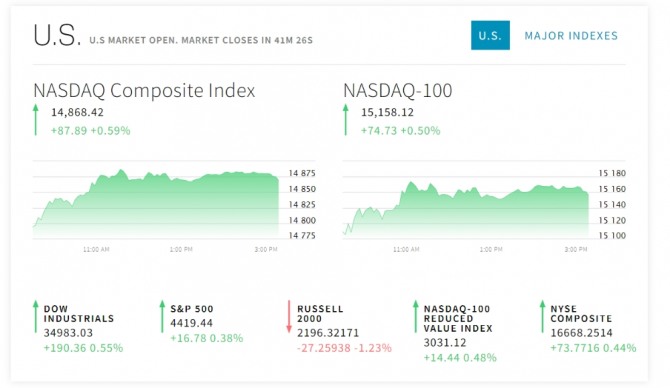Switch to the Major Indexes tab

click(x=571, y=35)
